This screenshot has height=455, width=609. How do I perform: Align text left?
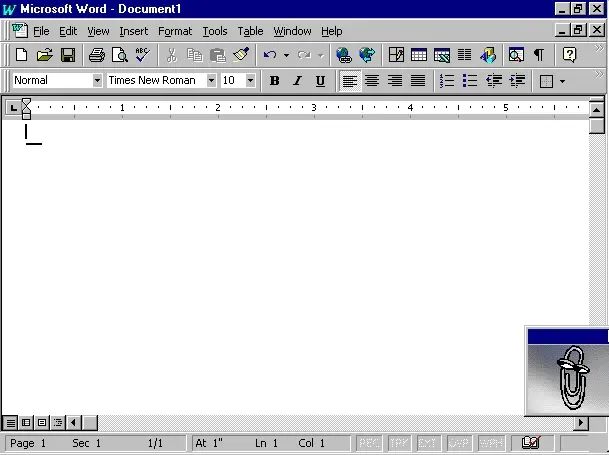pyautogui.click(x=350, y=81)
